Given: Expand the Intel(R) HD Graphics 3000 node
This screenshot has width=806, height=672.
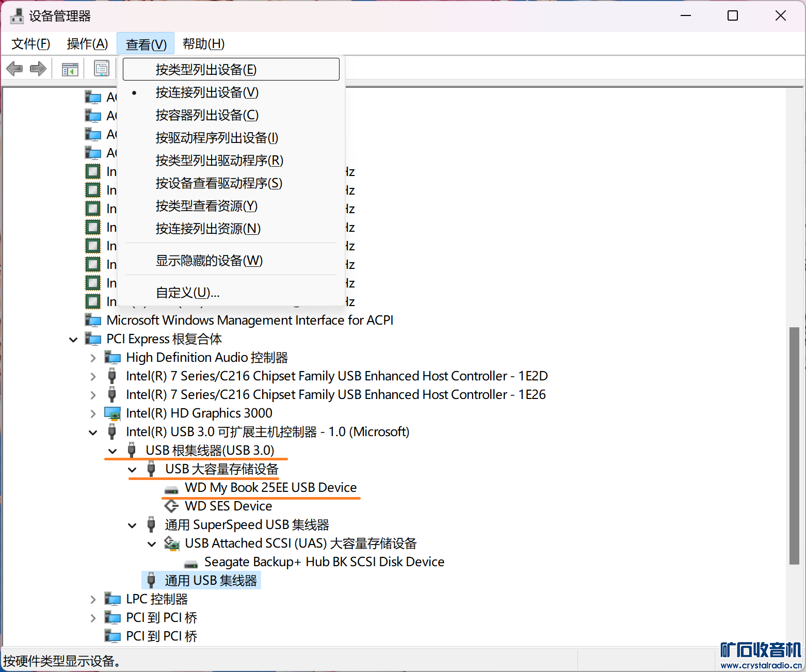Looking at the screenshot, I should [93, 413].
